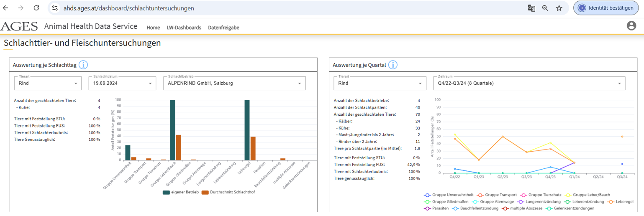Navigate to the Datenfreigabe menu item
Viewport: 644px width, 216px height.
pos(223,28)
